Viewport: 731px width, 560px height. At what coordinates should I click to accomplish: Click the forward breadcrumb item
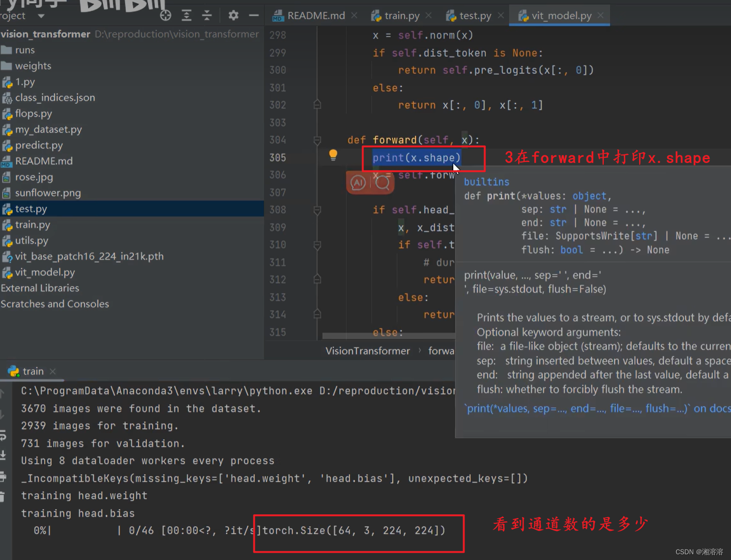441,351
